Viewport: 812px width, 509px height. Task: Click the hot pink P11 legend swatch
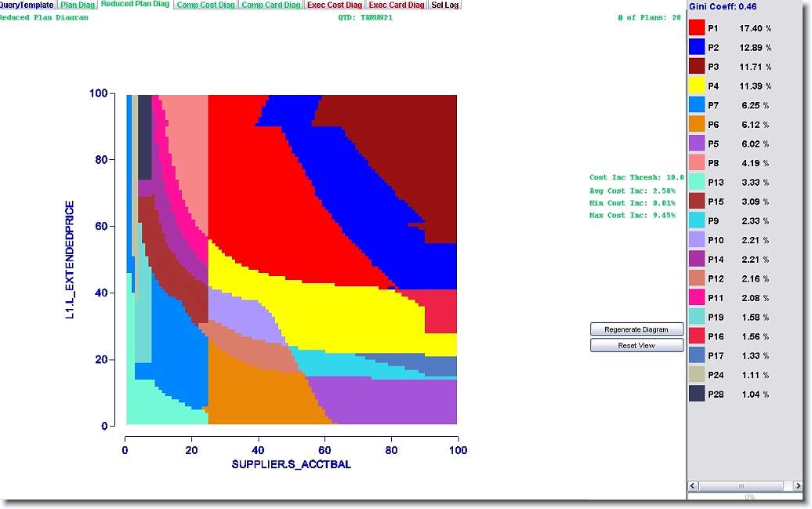[x=697, y=298]
